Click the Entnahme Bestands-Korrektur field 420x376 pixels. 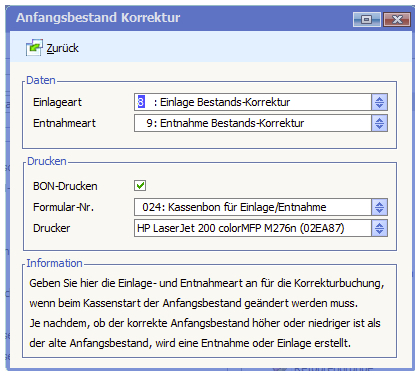tap(253, 123)
